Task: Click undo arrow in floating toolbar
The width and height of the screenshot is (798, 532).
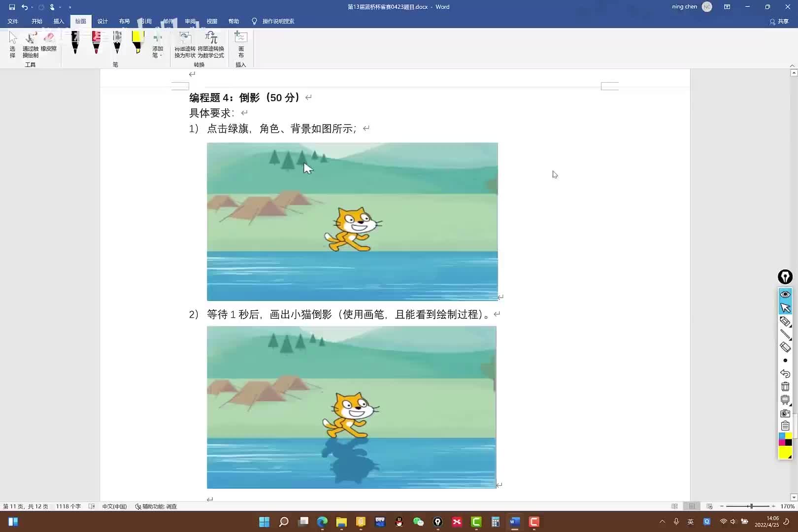Action: 785,374
